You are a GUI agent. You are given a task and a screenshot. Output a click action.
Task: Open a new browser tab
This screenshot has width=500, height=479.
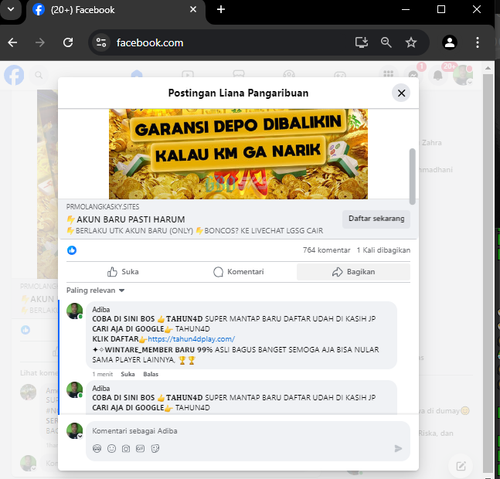[x=221, y=9]
